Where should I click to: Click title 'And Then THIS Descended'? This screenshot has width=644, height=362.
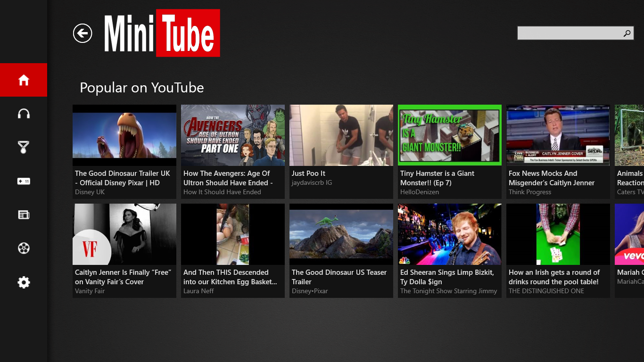(x=230, y=277)
